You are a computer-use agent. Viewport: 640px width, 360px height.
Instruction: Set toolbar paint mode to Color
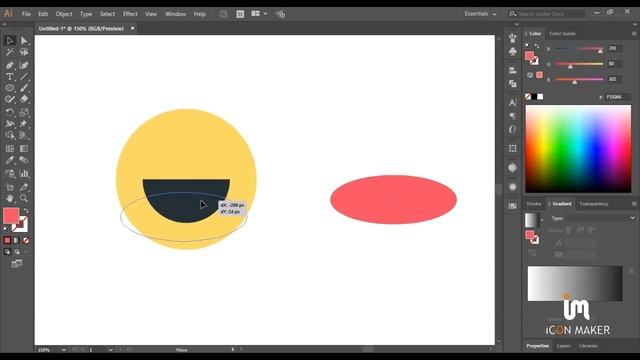coord(7,240)
